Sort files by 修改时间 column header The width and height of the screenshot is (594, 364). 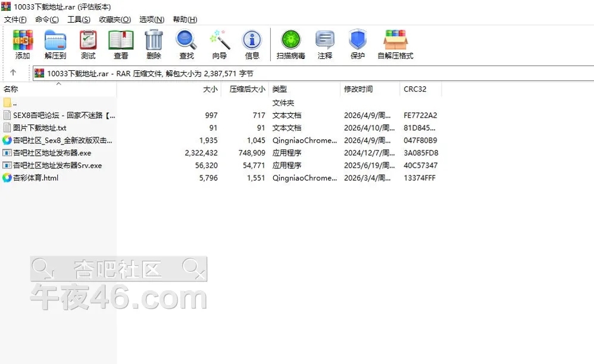click(x=358, y=89)
